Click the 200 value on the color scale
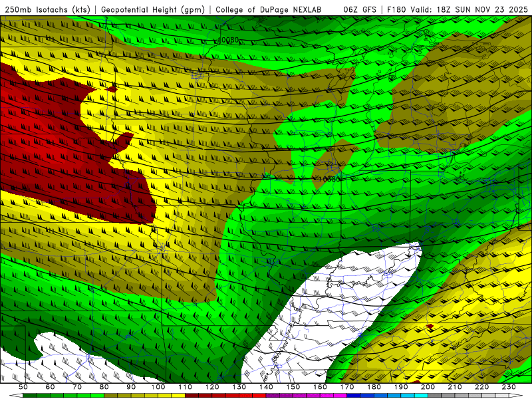This screenshot has width=532, height=399. pyautogui.click(x=428, y=387)
